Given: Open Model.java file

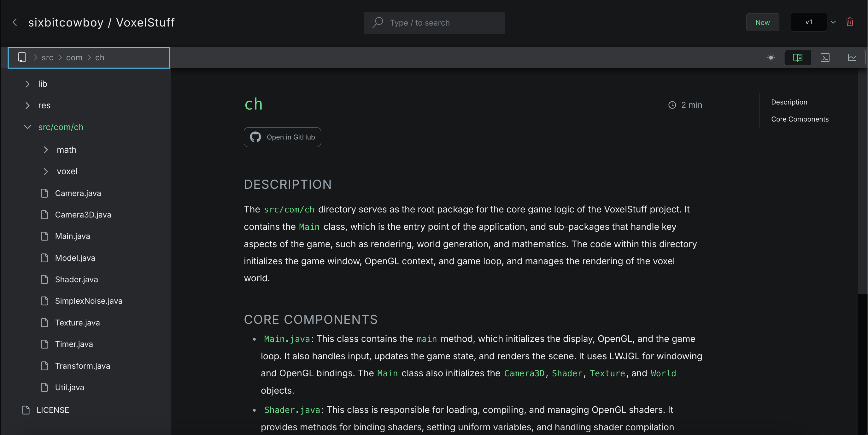Looking at the screenshot, I should pyautogui.click(x=75, y=258).
